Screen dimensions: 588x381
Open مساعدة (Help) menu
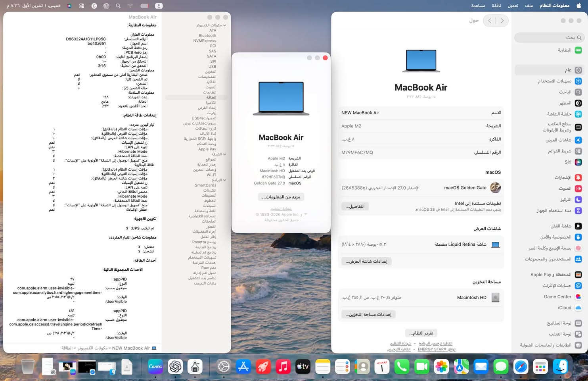(478, 6)
